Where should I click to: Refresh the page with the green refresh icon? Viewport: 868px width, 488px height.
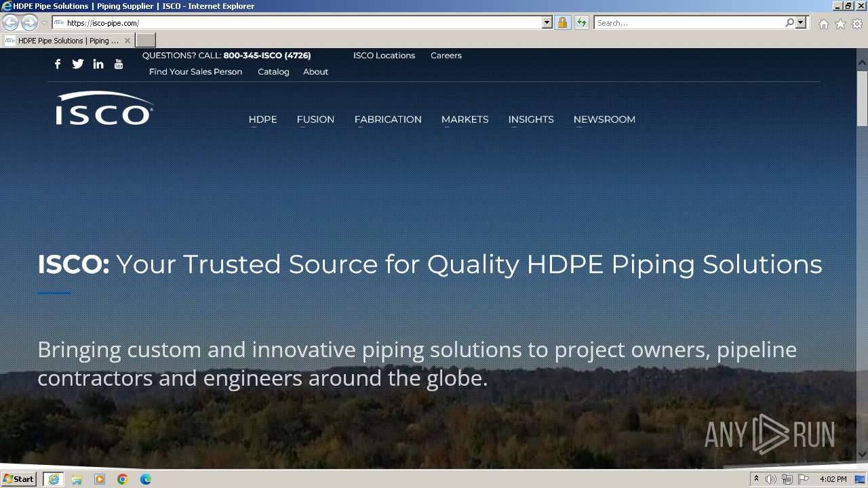582,22
